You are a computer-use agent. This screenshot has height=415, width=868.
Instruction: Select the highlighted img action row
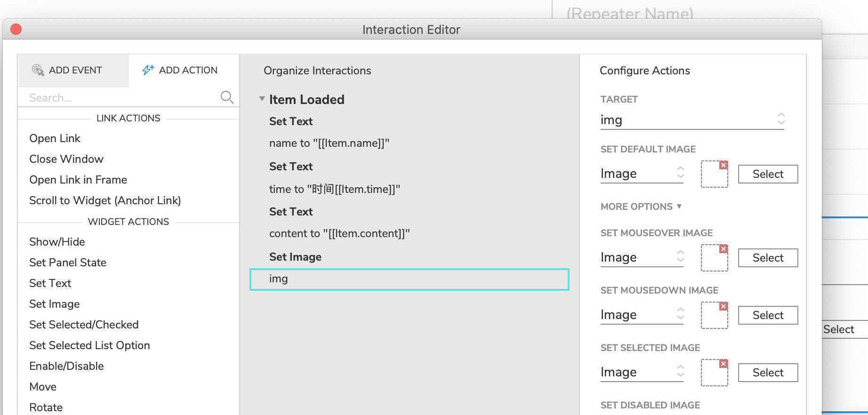[409, 279]
